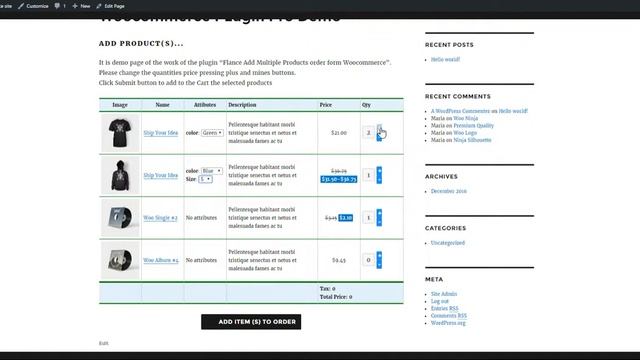Increase hoodie quantity with plus button
This screenshot has width=640, height=360.
click(379, 171)
